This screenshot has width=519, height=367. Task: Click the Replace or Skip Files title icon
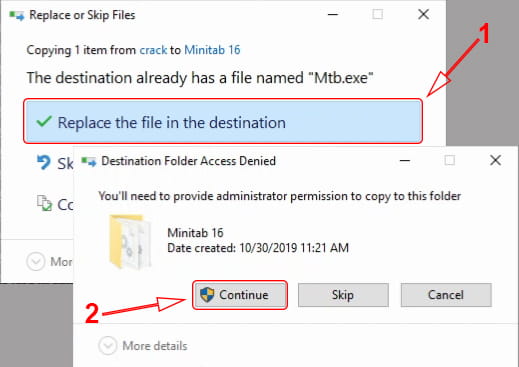tap(17, 15)
